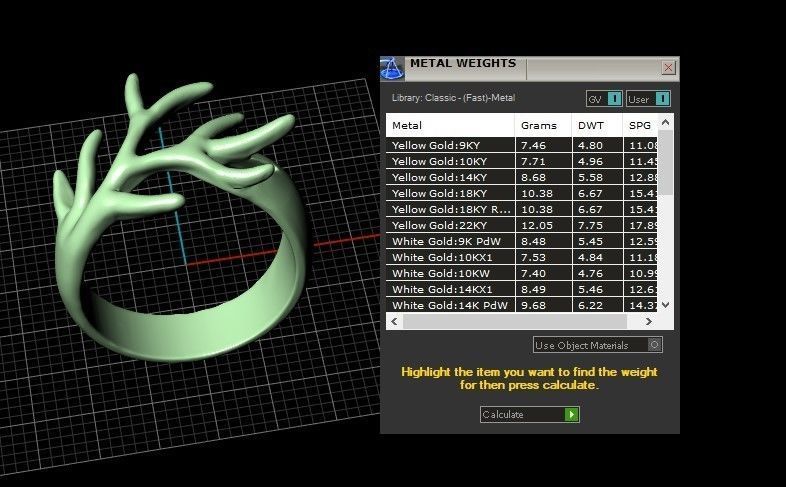
Task: Click the table's right scroll arrow
Action: pos(649,322)
